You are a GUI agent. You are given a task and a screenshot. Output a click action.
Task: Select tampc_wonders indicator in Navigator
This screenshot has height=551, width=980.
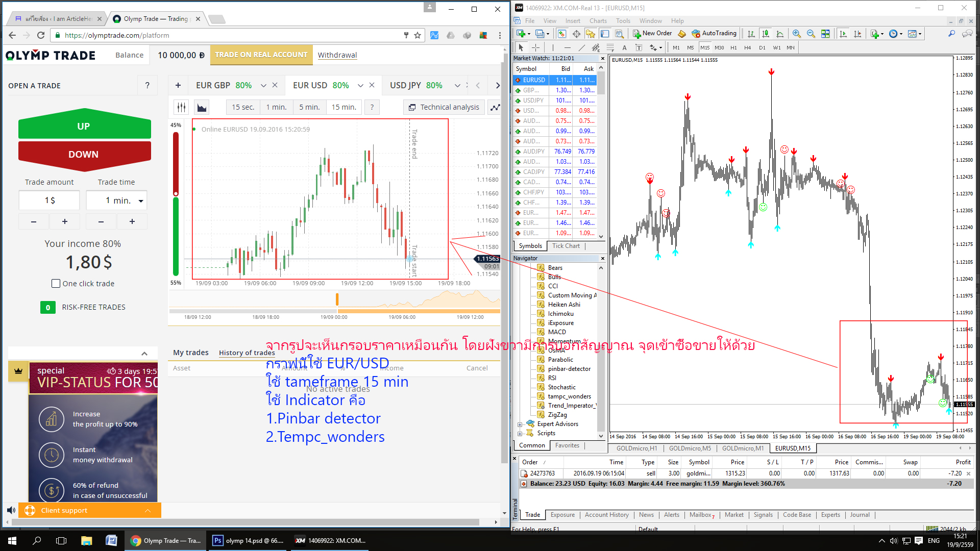point(569,396)
